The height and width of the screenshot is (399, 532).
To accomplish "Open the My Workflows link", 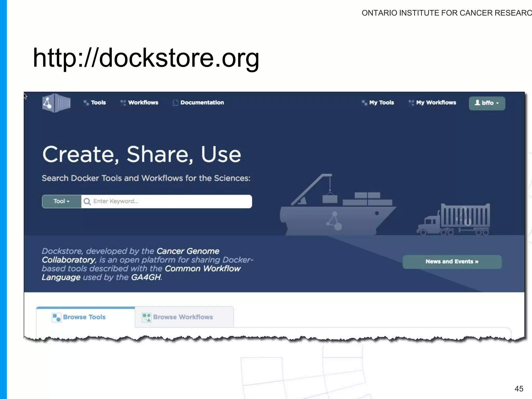I will [x=436, y=103].
